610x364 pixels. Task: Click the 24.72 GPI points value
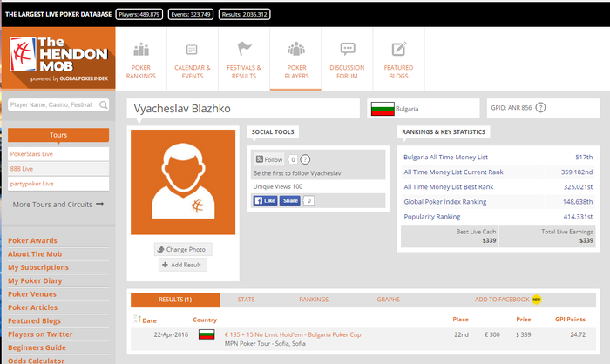click(578, 334)
